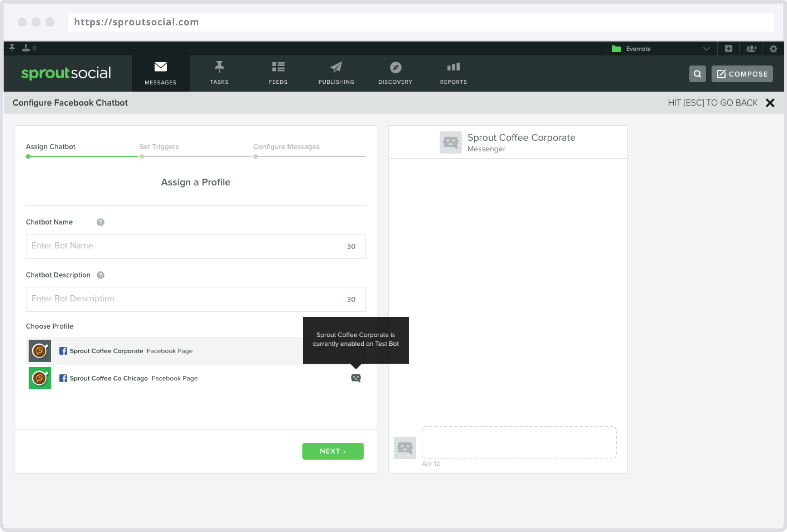Open the Tasks tab

[x=219, y=73]
